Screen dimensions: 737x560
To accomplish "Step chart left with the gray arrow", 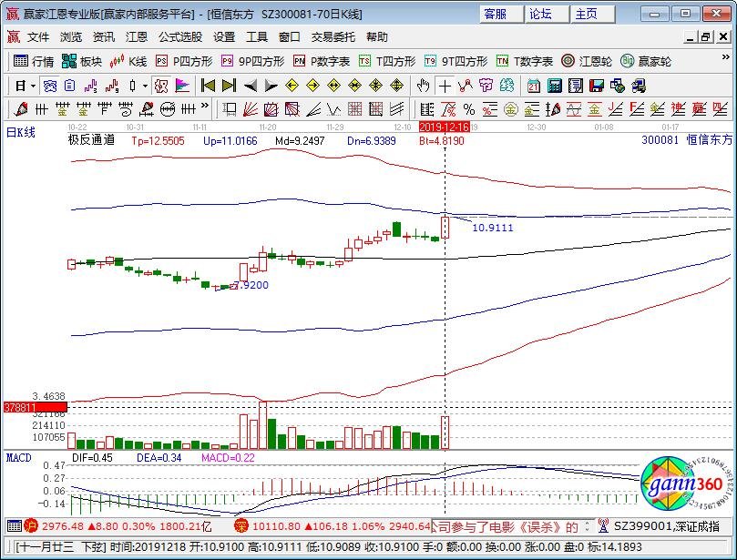I will [x=251, y=86].
